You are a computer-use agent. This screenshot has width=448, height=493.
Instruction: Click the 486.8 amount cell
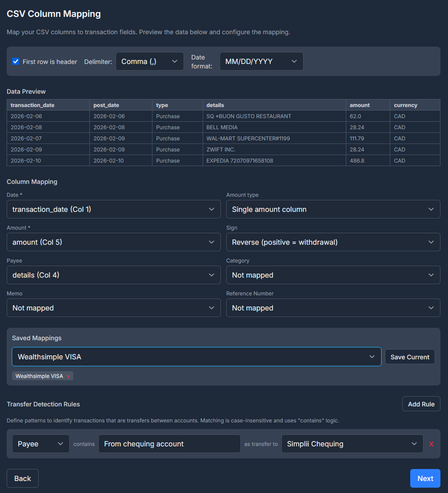[368, 160]
